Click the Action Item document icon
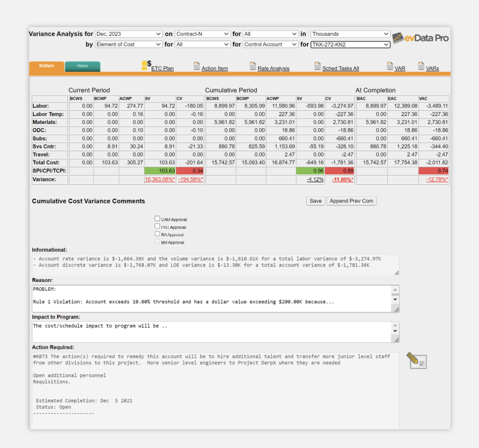Screen dimensions: 479x448 point(197,66)
